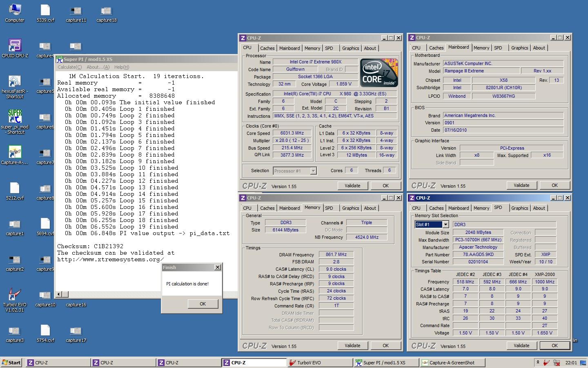The width and height of the screenshot is (588, 368).
Task: Click the Intel Core i7 logo
Action: pyautogui.click(x=379, y=73)
